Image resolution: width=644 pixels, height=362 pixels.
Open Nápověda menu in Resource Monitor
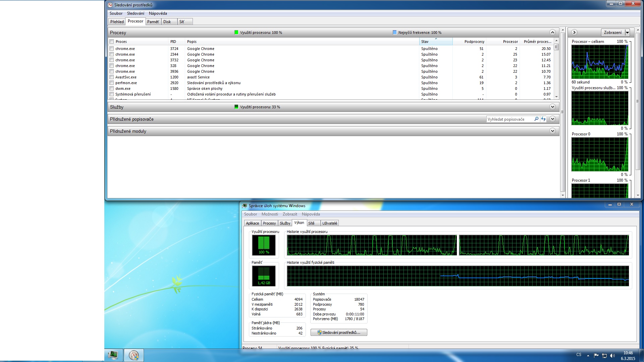point(158,13)
